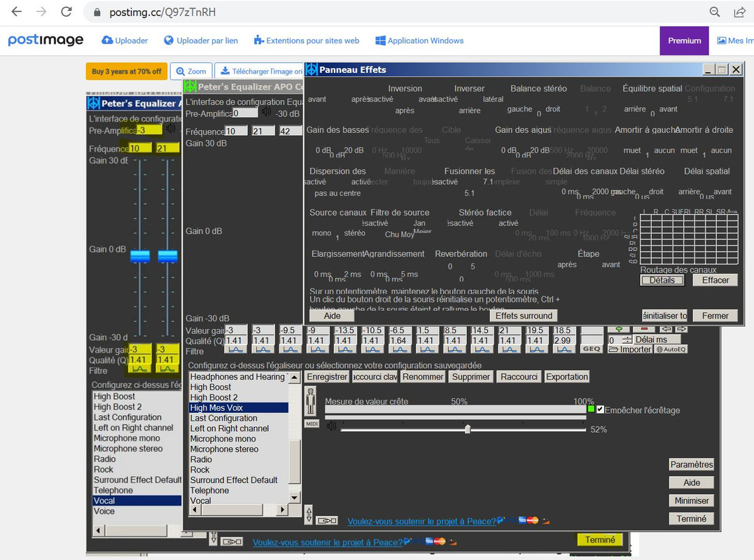The height and width of the screenshot is (560, 754).
Task: Mute with the speaker icon beside the volume slider
Action: (331, 426)
